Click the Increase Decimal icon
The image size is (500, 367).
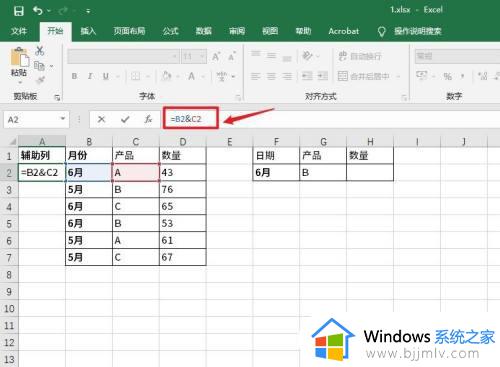(482, 76)
